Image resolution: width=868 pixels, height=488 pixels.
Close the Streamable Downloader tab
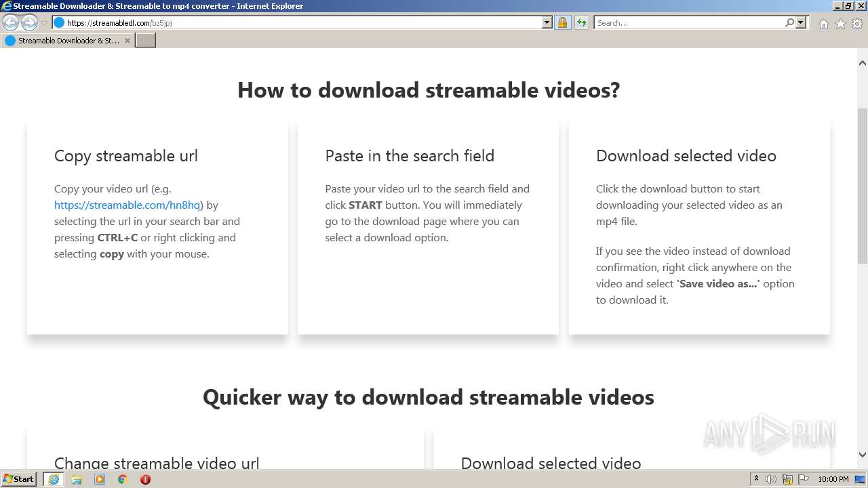pyautogui.click(x=127, y=41)
